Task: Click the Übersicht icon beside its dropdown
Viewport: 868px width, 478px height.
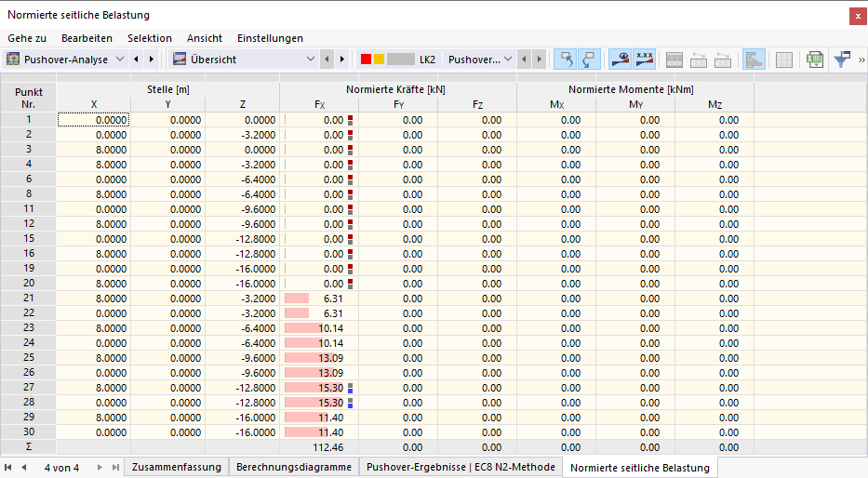Action: 180,60
